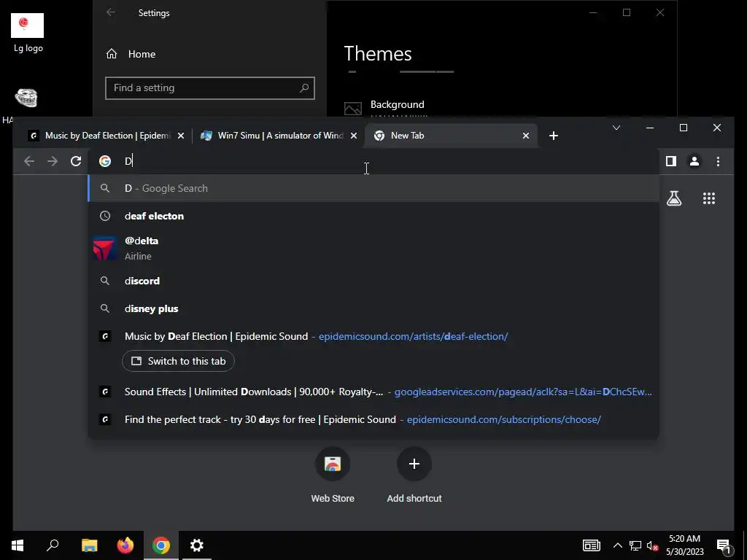Click the search magnifier in Settings

[304, 87]
